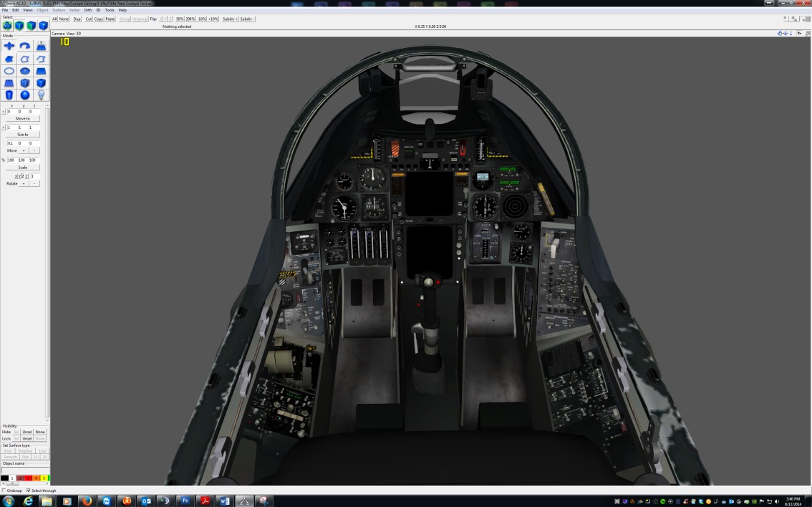Enable the Gridsnap checkbox

(x=4, y=491)
